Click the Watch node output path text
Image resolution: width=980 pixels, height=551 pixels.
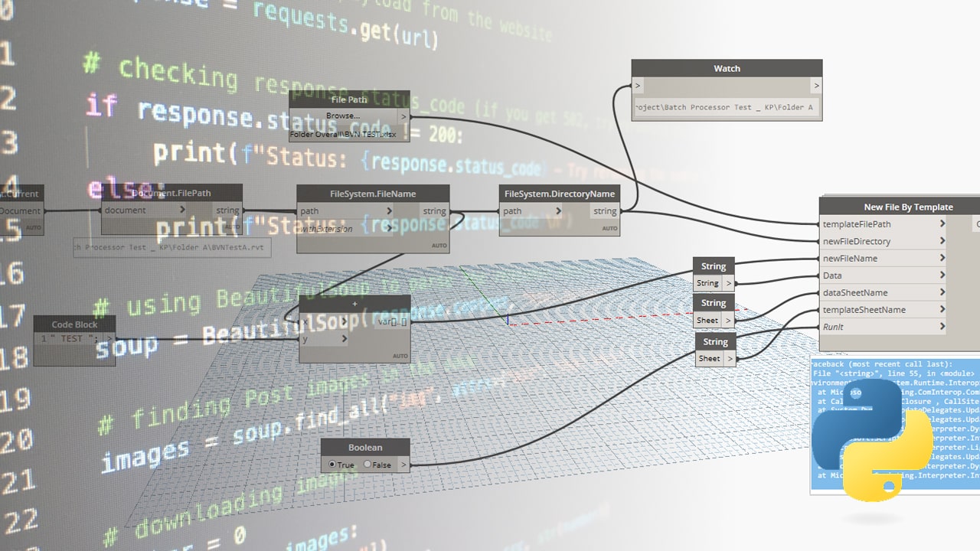click(x=726, y=108)
